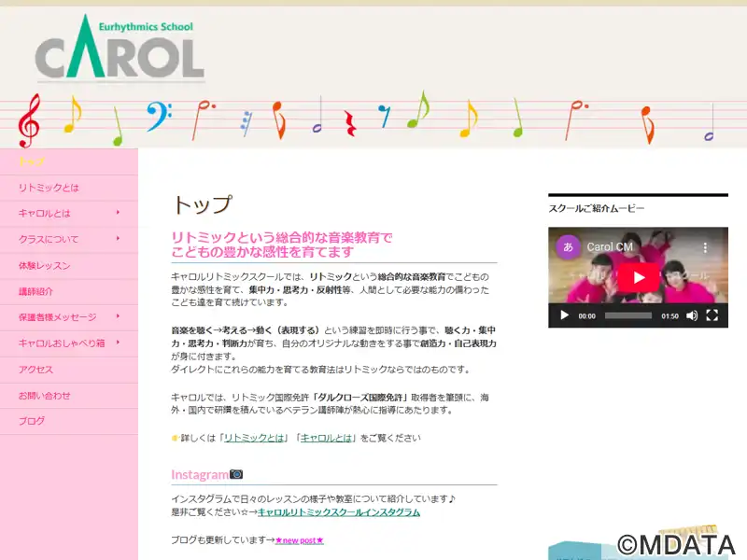This screenshot has height=560, width=747.
Task: Play the Carol CM YouTube video
Action: (639, 277)
